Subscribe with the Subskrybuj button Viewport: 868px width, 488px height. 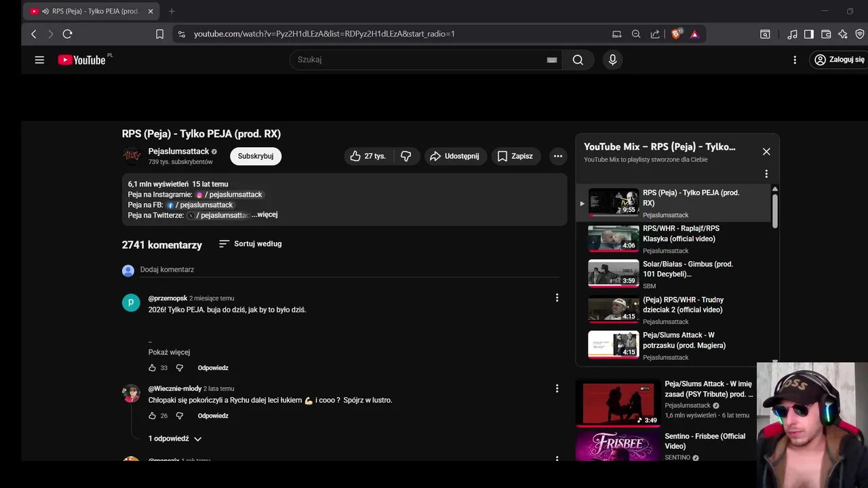click(256, 156)
